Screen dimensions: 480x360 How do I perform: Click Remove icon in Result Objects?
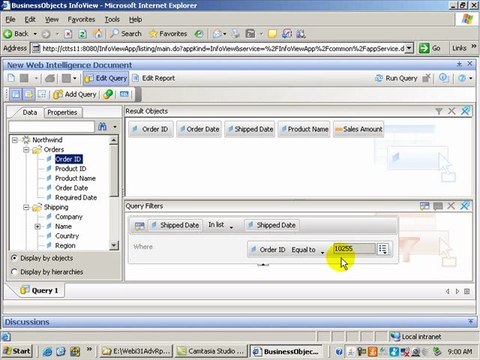click(452, 111)
